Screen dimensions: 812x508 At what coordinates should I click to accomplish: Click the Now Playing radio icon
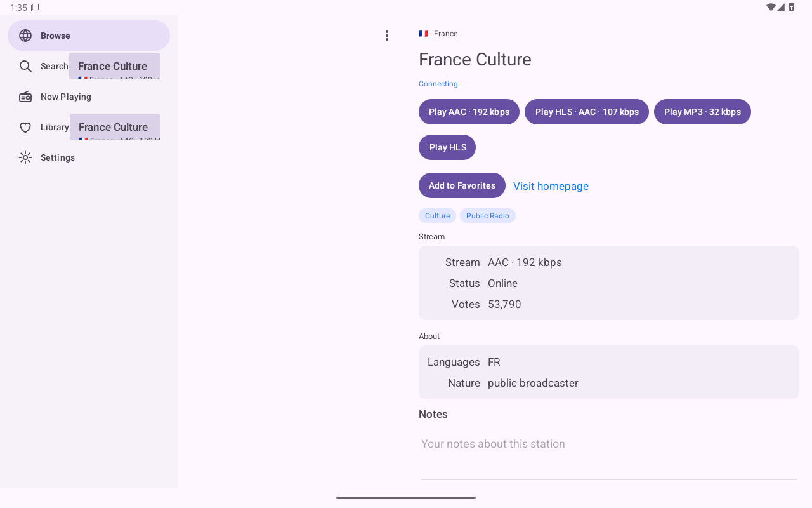pyautogui.click(x=25, y=97)
